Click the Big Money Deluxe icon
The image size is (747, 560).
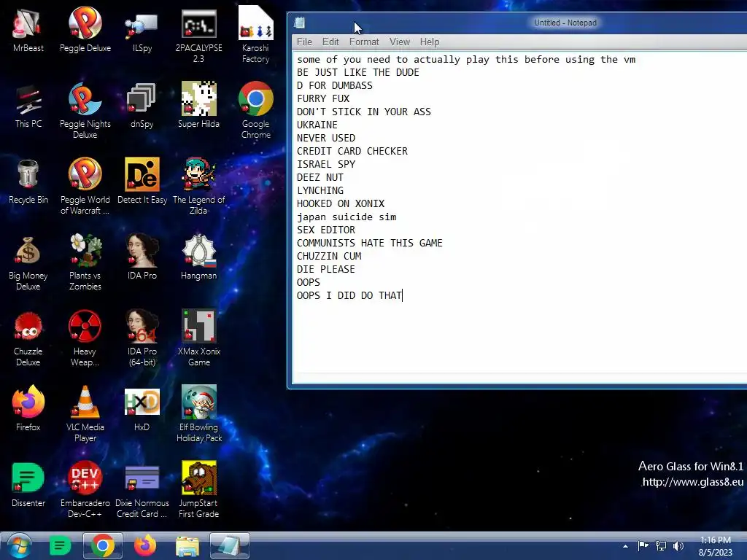click(x=28, y=262)
